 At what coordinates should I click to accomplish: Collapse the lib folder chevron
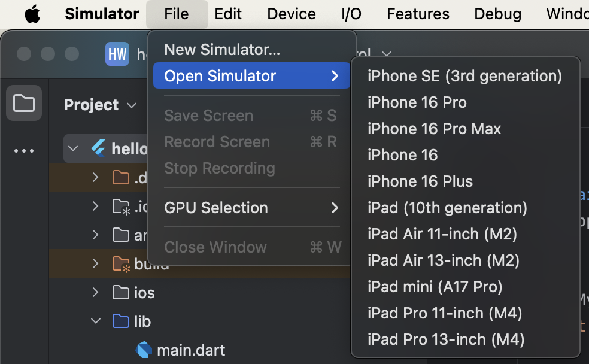point(96,321)
